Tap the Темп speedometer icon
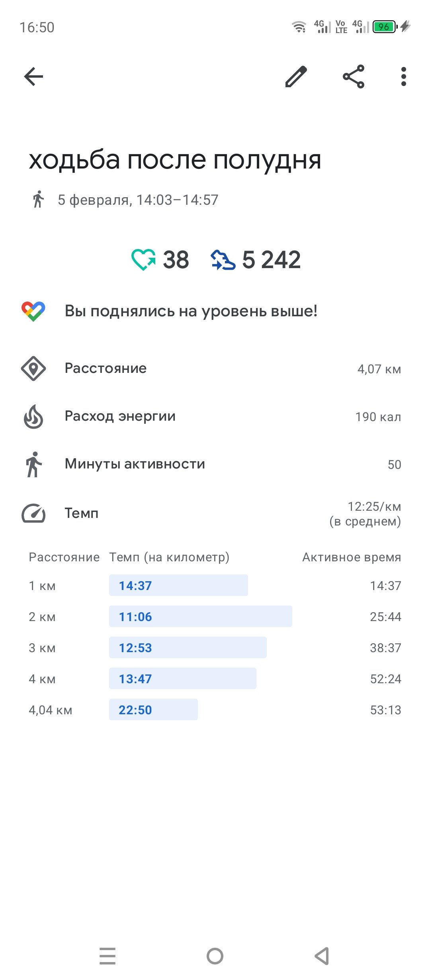The height and width of the screenshot is (980, 430). click(33, 513)
